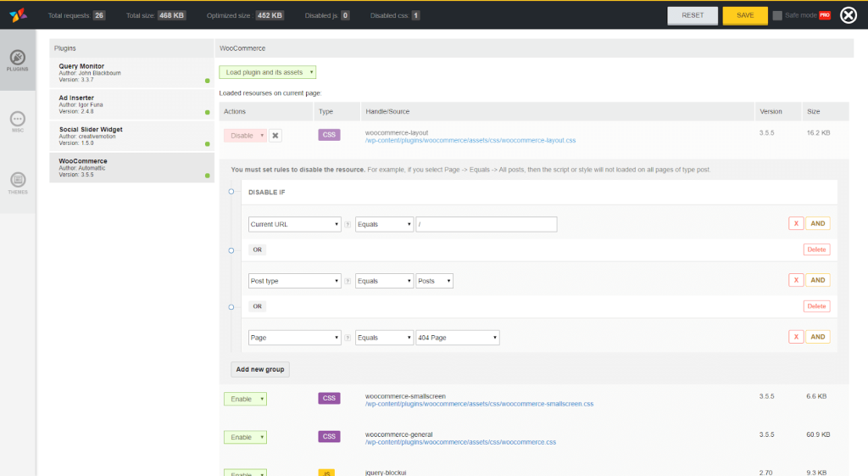868x476 pixels.
Task: Open woocommerce-layout.css source link
Action: 470,141
